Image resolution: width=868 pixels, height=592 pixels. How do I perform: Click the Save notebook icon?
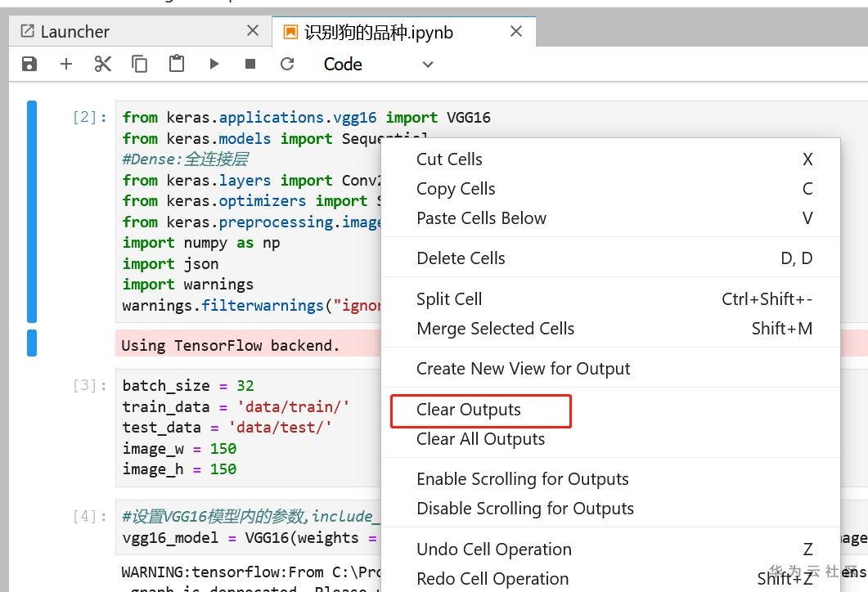click(29, 64)
